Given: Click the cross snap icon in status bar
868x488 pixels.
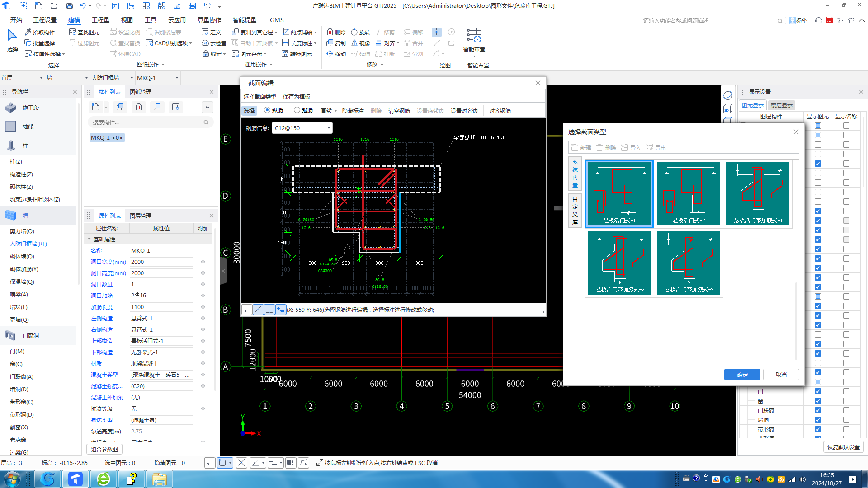Looking at the screenshot, I should [x=241, y=463].
